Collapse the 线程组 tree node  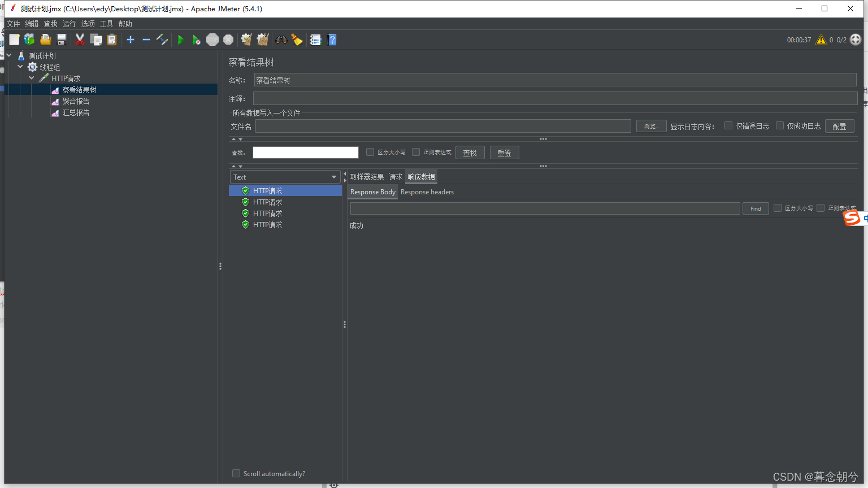pyautogui.click(x=20, y=67)
